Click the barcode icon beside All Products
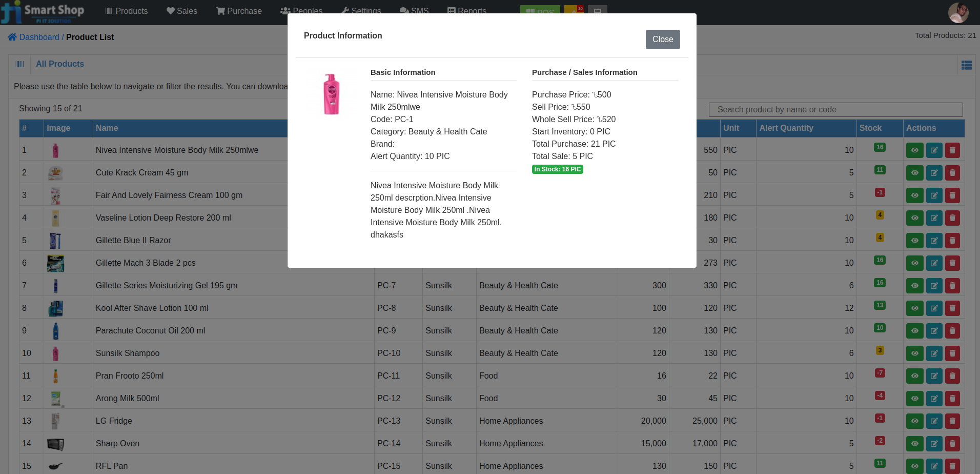 pyautogui.click(x=20, y=64)
